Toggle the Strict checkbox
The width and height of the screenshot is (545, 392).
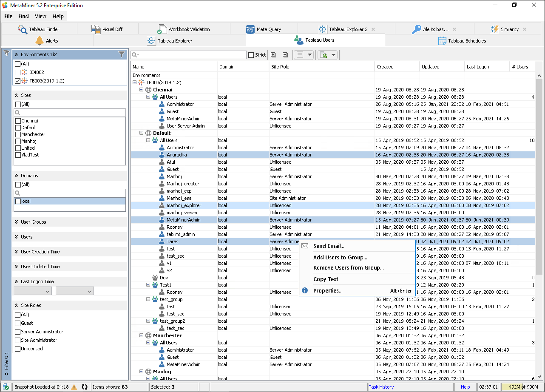pos(251,55)
